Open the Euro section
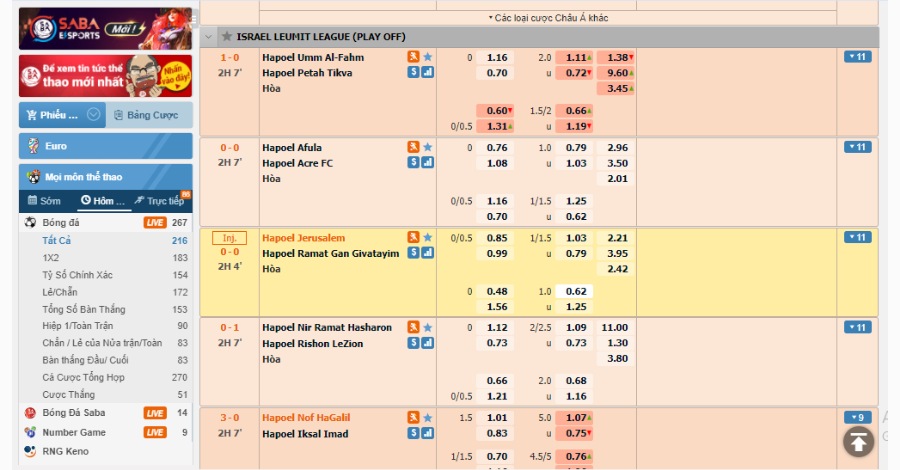 tap(106, 146)
